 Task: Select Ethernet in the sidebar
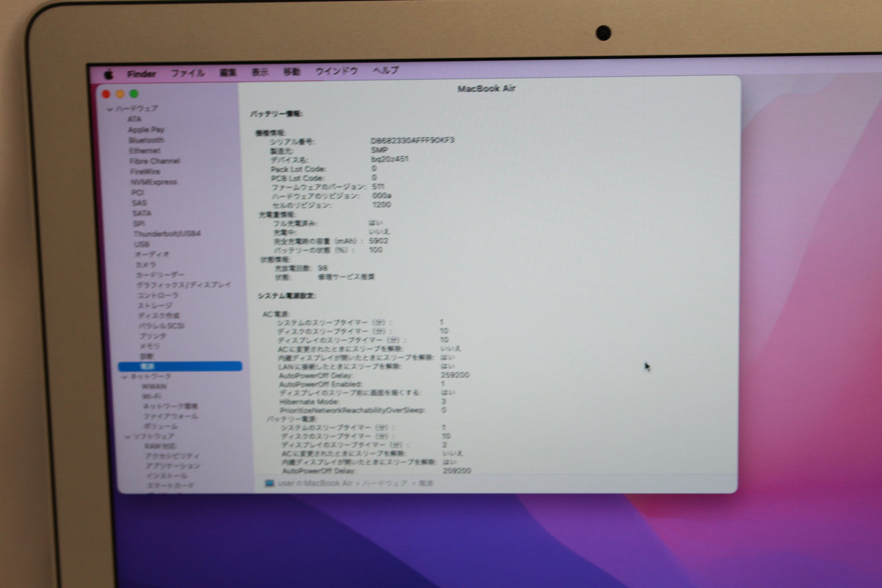(x=145, y=151)
